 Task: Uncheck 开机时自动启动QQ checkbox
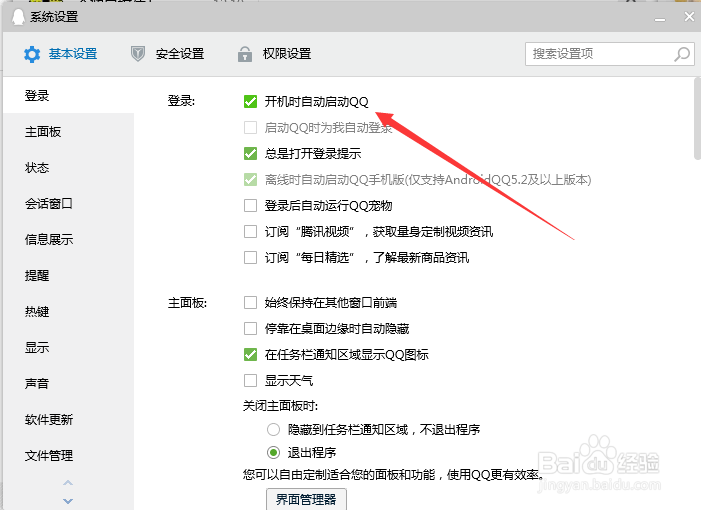click(x=250, y=102)
